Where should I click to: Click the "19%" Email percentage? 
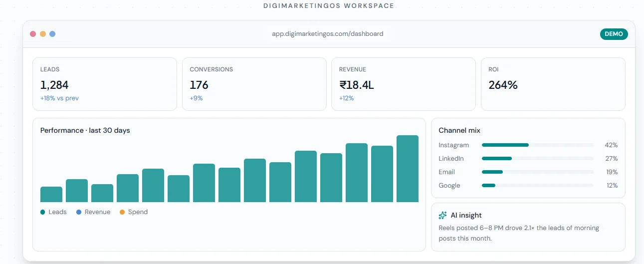[611, 172]
